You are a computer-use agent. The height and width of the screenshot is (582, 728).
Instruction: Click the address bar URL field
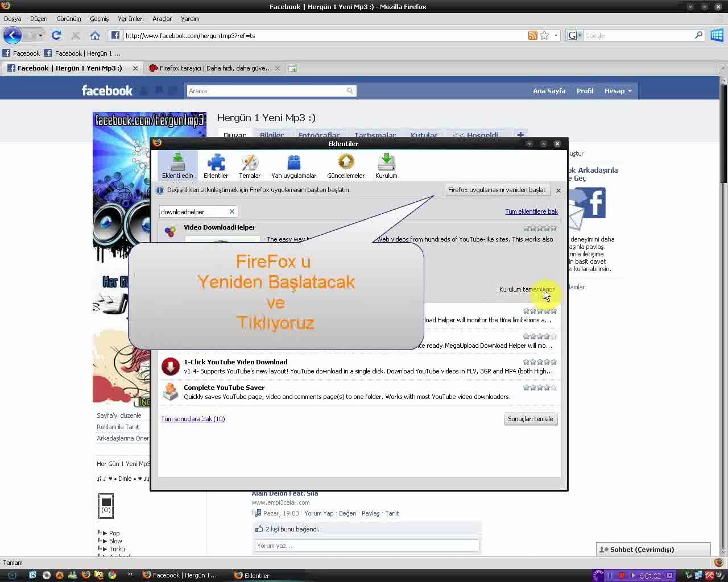(x=324, y=35)
